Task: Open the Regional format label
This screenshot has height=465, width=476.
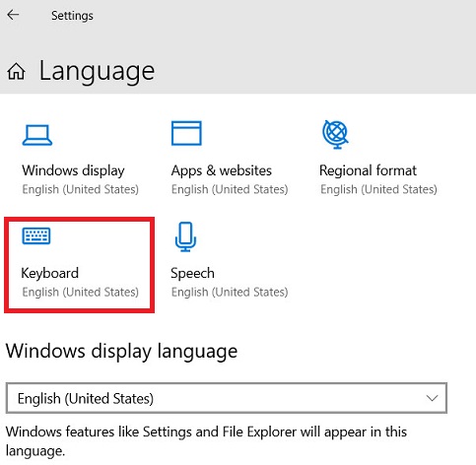Action: [368, 170]
